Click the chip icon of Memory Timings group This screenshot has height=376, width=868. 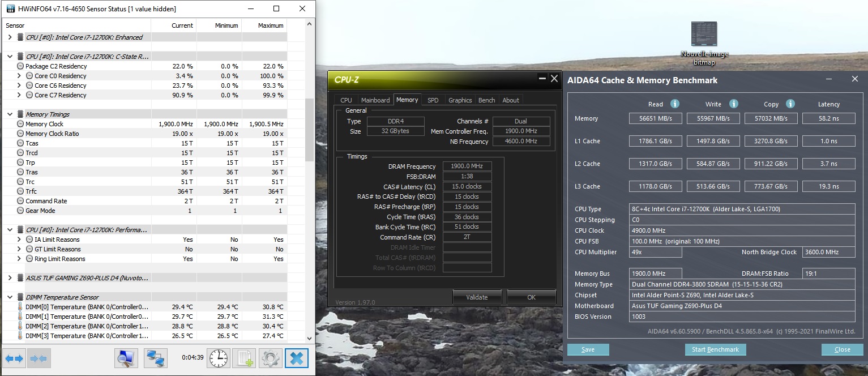tap(20, 114)
